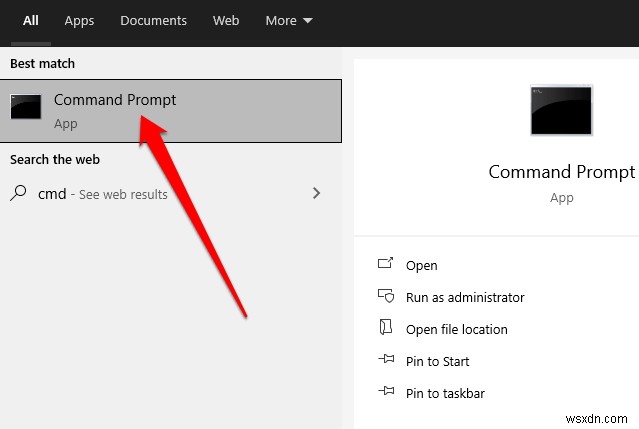Viewport: 639px width, 429px height.
Task: Choose Run as administrator
Action: click(465, 297)
